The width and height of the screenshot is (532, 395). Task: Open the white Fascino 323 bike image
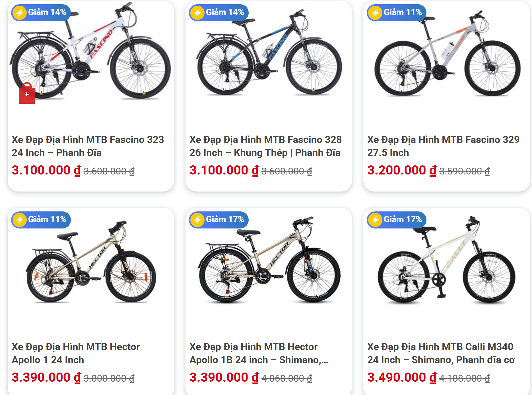point(91,54)
